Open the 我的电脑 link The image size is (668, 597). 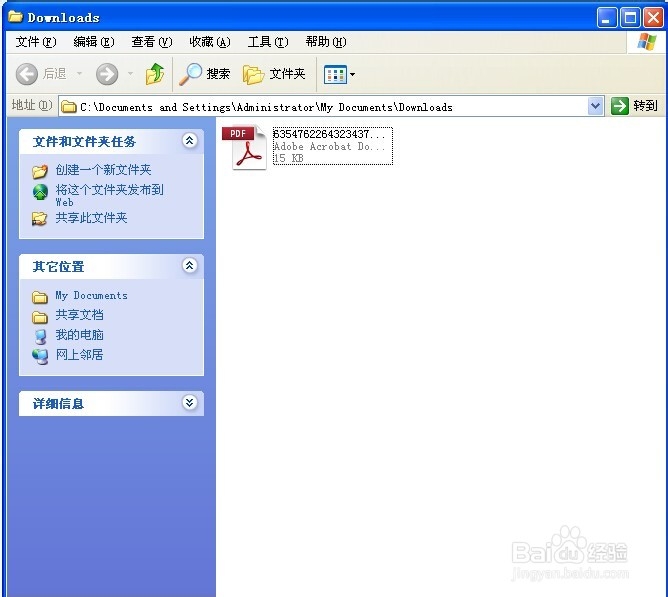click(79, 335)
